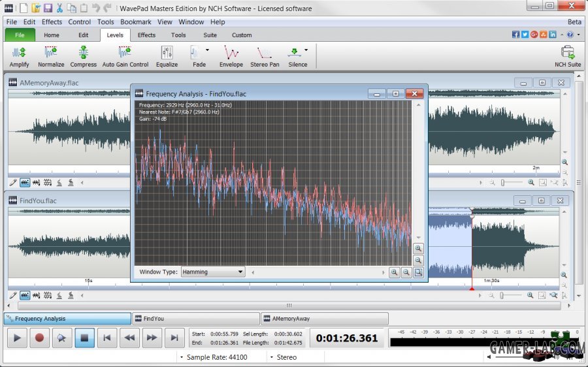
Task: Open the Window Type Hamming dropdown
Action: tap(213, 272)
